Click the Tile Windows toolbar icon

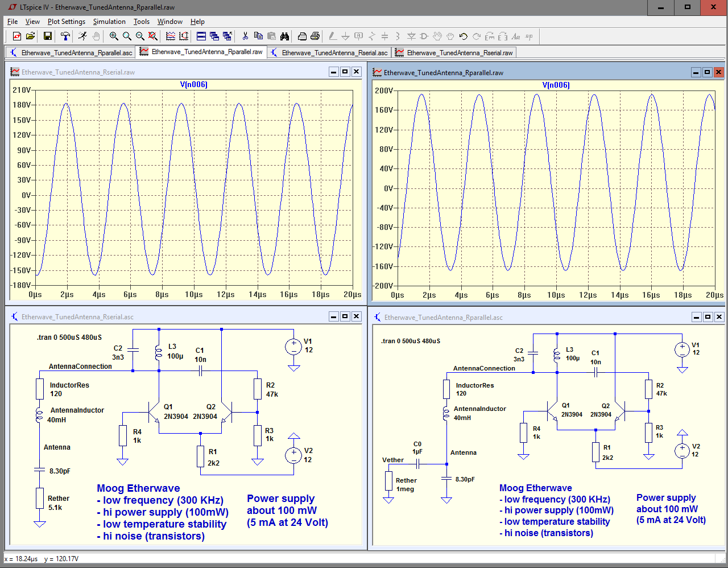tap(201, 36)
